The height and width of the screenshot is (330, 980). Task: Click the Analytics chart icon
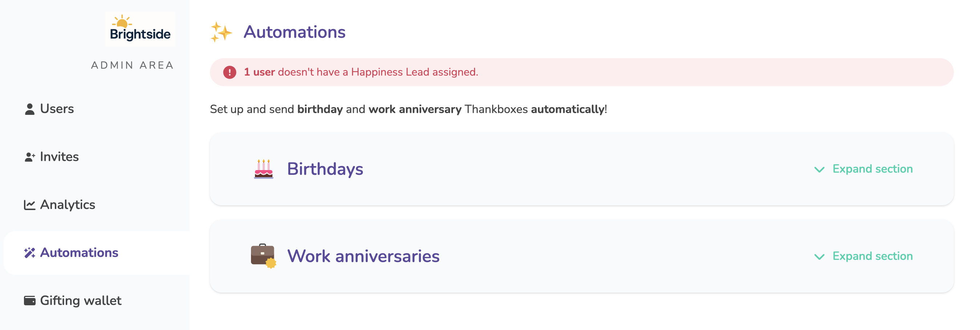(30, 205)
